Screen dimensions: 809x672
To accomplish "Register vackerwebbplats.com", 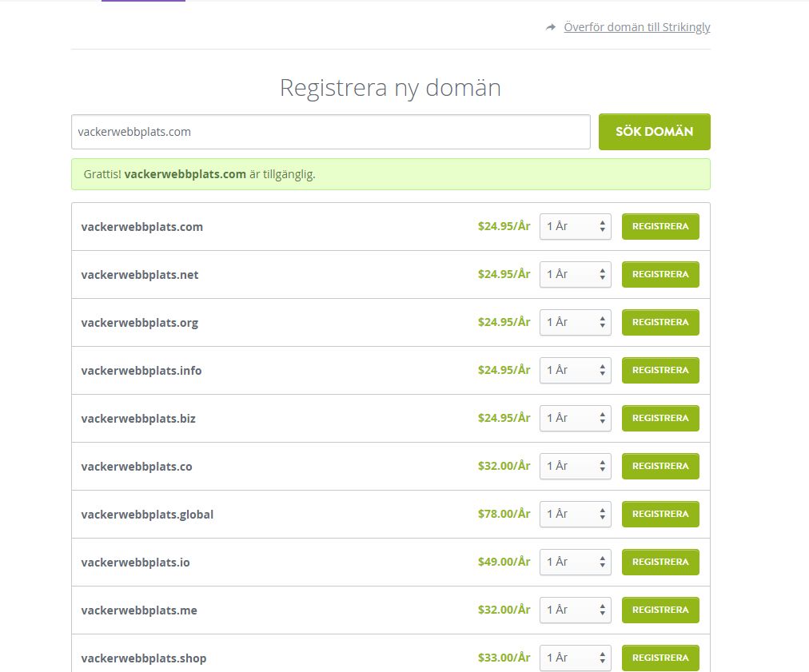I will pyautogui.click(x=660, y=226).
